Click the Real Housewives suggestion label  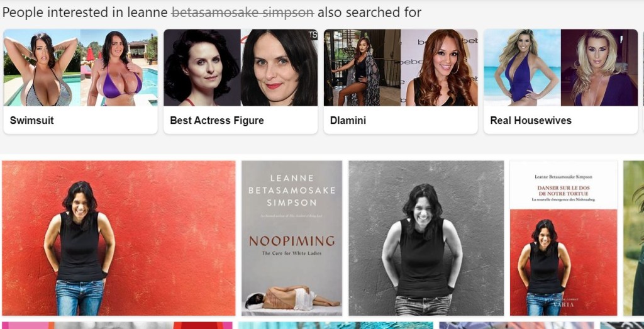[531, 120]
